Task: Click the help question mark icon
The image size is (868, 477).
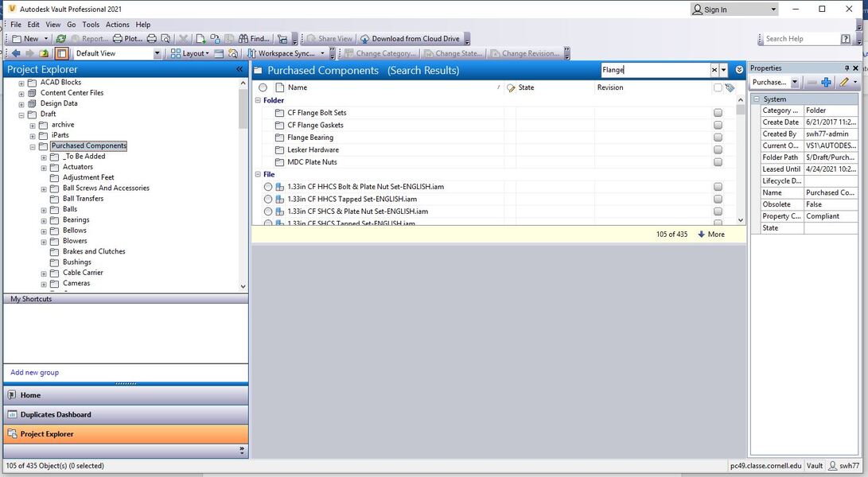Action: (845, 39)
